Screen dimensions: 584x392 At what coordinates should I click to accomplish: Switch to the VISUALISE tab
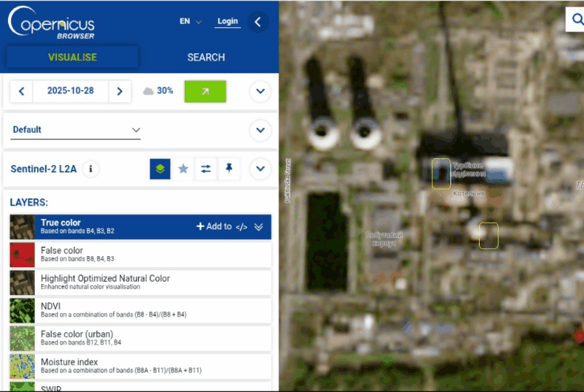[x=72, y=57]
